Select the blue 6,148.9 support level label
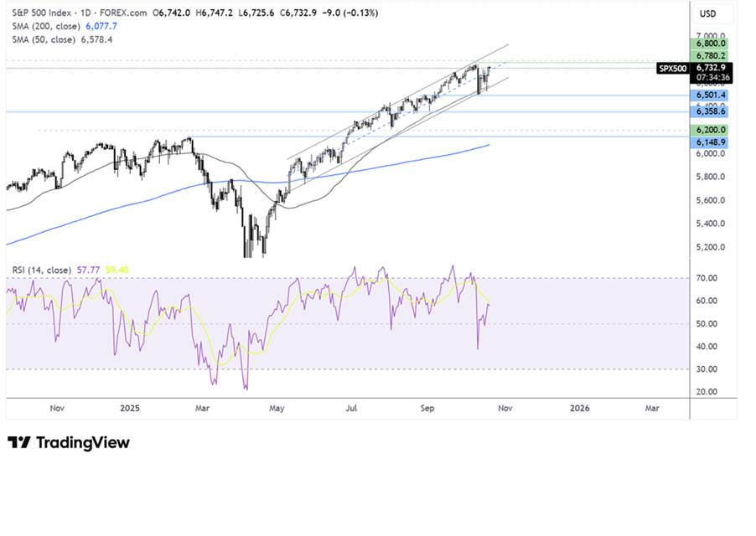 click(x=711, y=142)
